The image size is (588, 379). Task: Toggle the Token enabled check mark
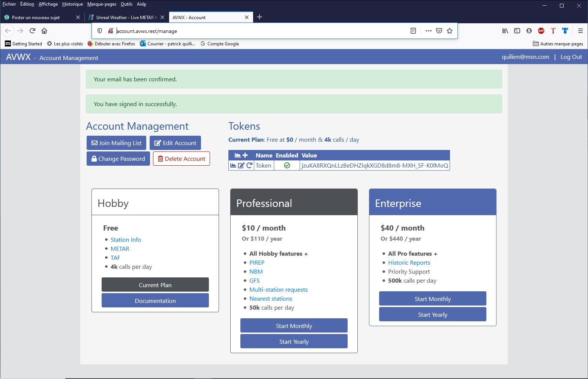[x=287, y=165]
